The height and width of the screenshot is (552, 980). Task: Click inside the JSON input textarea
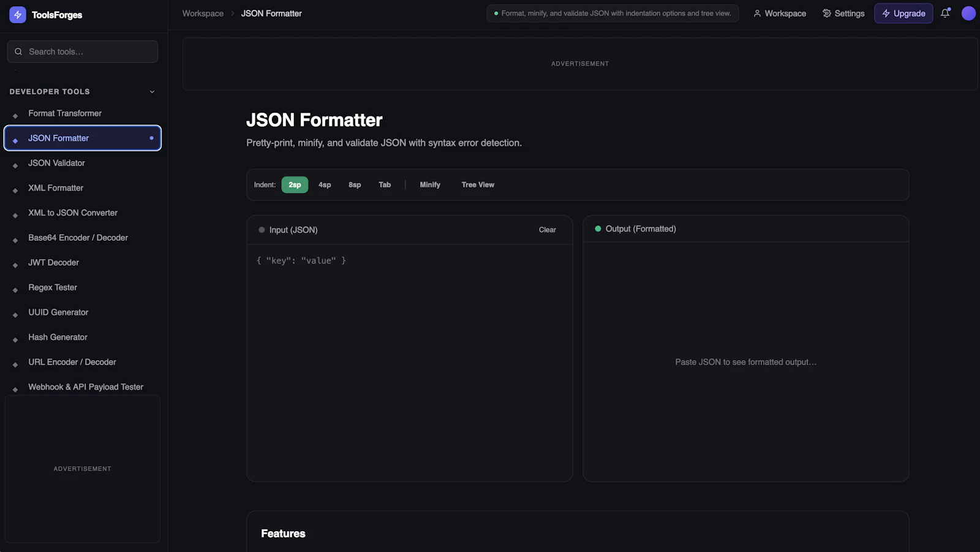tap(409, 363)
